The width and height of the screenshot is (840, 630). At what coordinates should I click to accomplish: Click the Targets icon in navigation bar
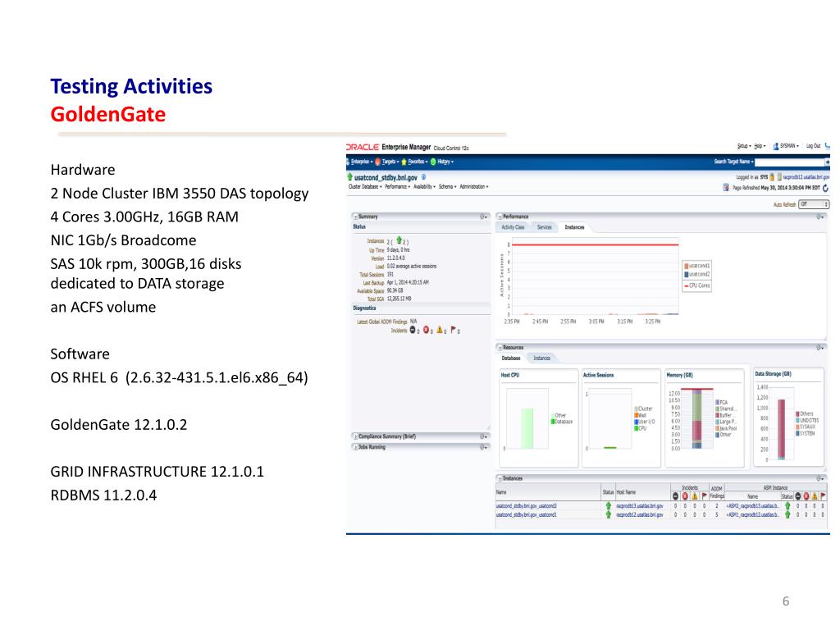[x=377, y=162]
